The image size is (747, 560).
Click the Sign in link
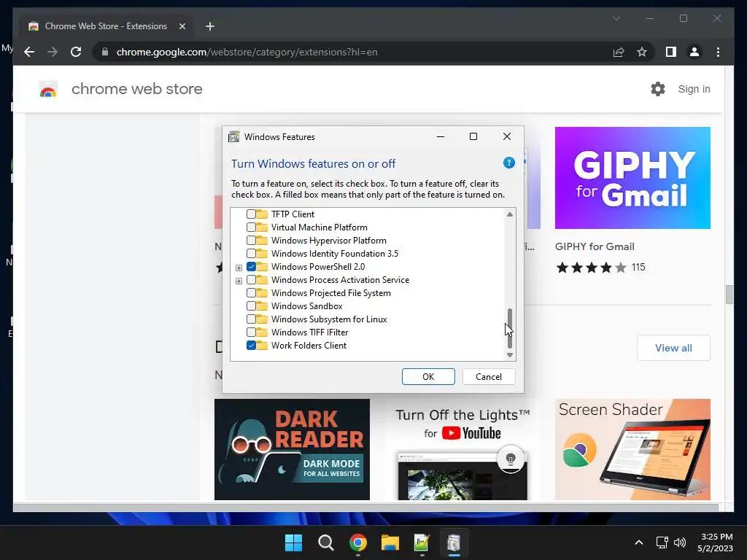(694, 89)
